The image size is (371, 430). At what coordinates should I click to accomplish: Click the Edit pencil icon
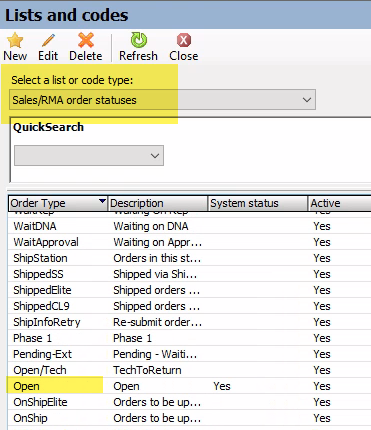(48, 41)
